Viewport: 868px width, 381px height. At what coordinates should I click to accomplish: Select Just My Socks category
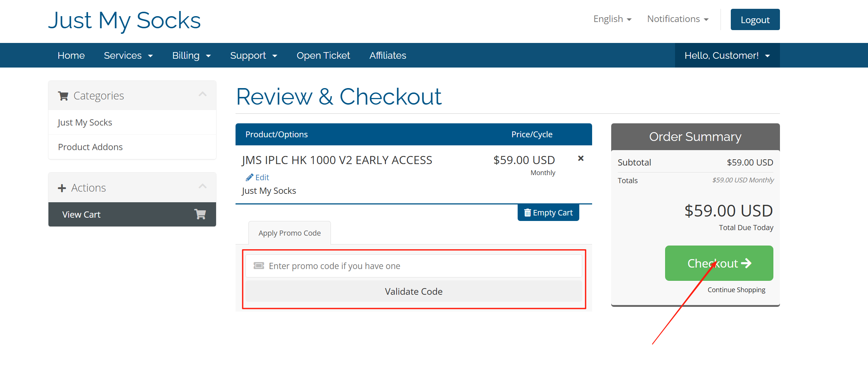tap(132, 122)
